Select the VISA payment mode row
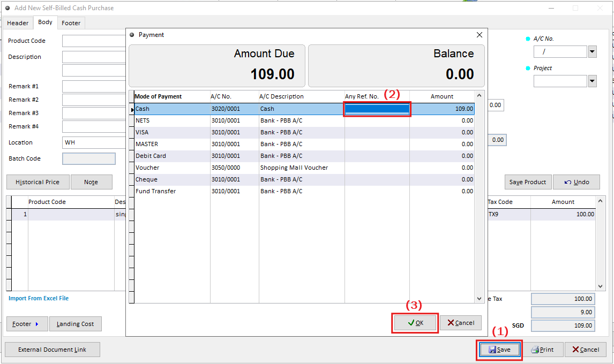The image size is (614, 364). point(304,132)
